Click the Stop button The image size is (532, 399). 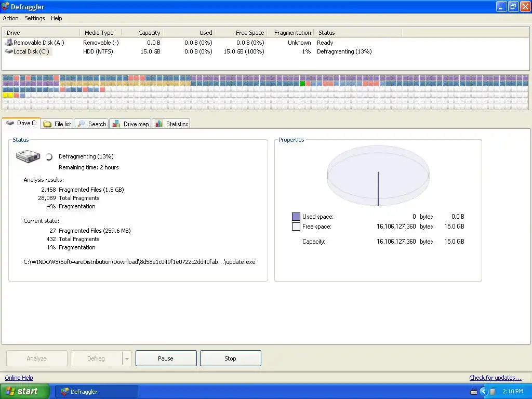coord(230,358)
